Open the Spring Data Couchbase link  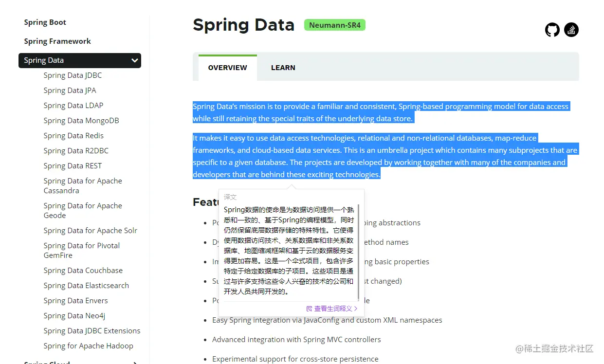click(83, 271)
